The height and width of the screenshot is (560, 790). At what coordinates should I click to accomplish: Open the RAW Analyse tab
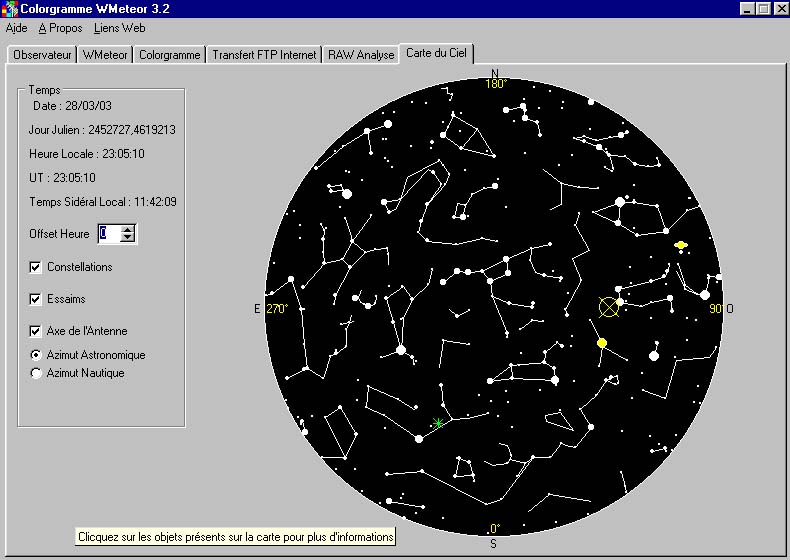[361, 54]
